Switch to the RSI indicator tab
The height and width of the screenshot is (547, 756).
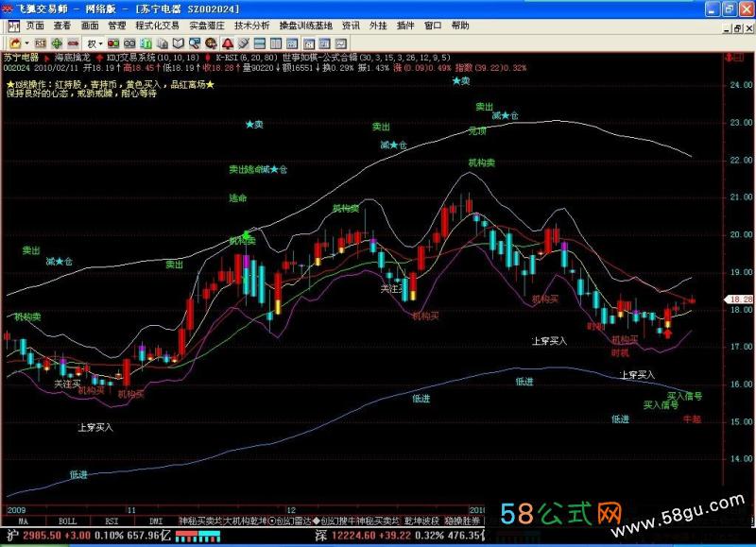coord(112,521)
